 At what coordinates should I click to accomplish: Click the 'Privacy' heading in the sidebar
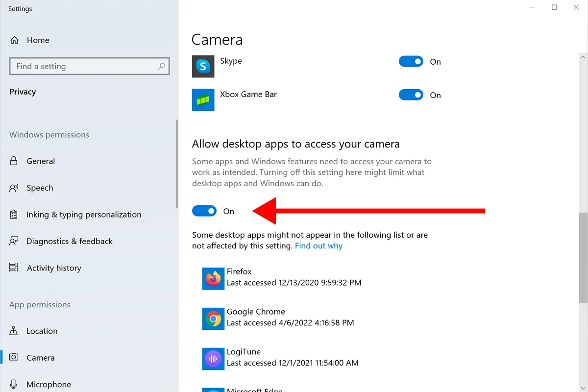(x=23, y=92)
